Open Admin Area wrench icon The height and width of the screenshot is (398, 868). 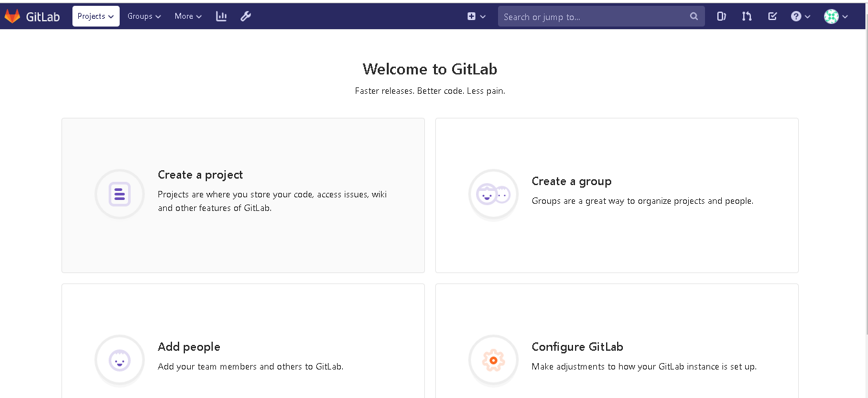pos(246,16)
